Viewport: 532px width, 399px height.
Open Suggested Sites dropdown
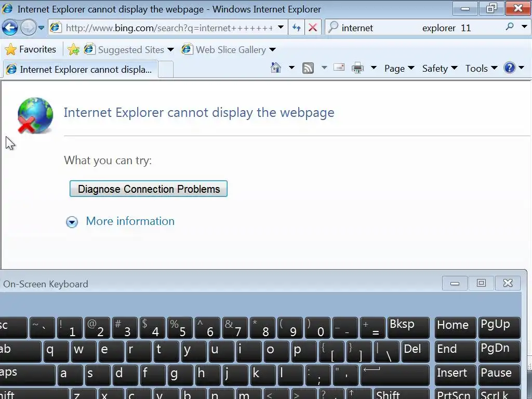point(129,50)
